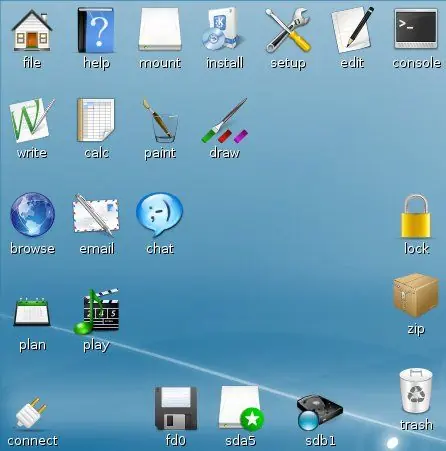Viewport: 446px width, 451px height.
Task: Start the chat speech bubble icon
Action: (159, 214)
